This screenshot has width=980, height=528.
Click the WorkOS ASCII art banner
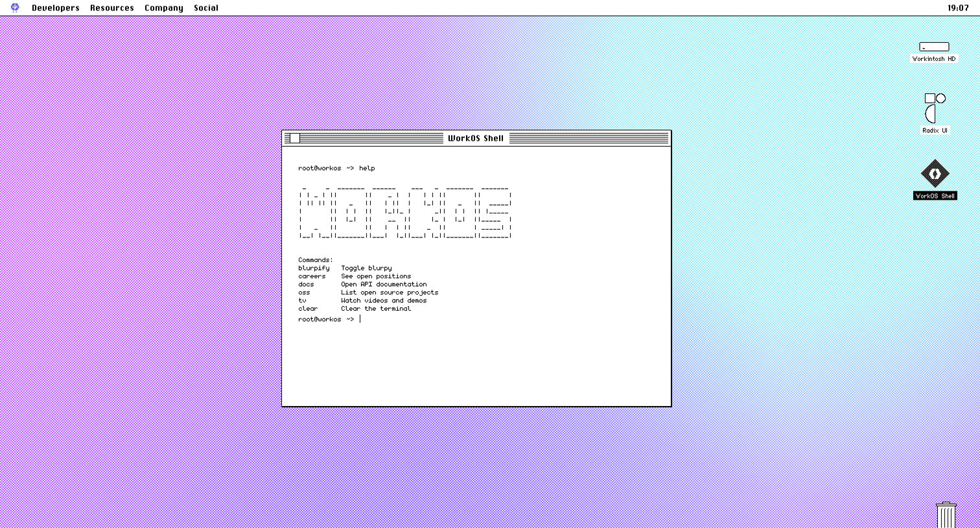point(406,213)
